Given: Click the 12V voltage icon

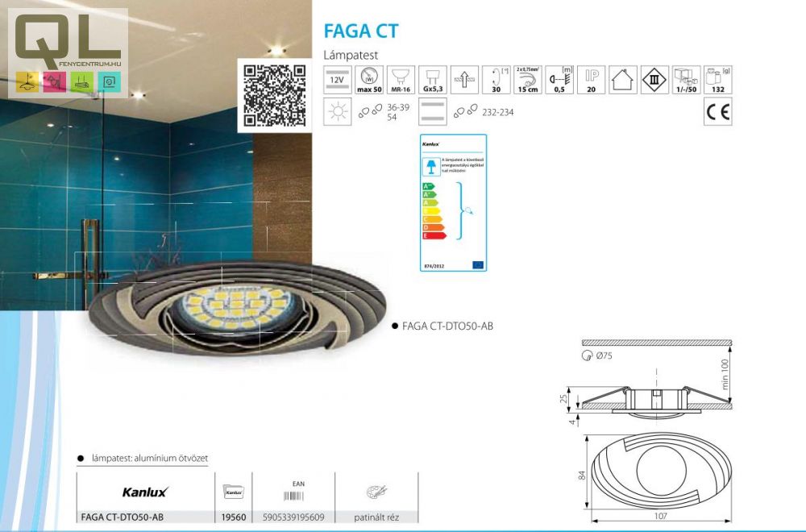Looking at the screenshot, I should [x=338, y=80].
